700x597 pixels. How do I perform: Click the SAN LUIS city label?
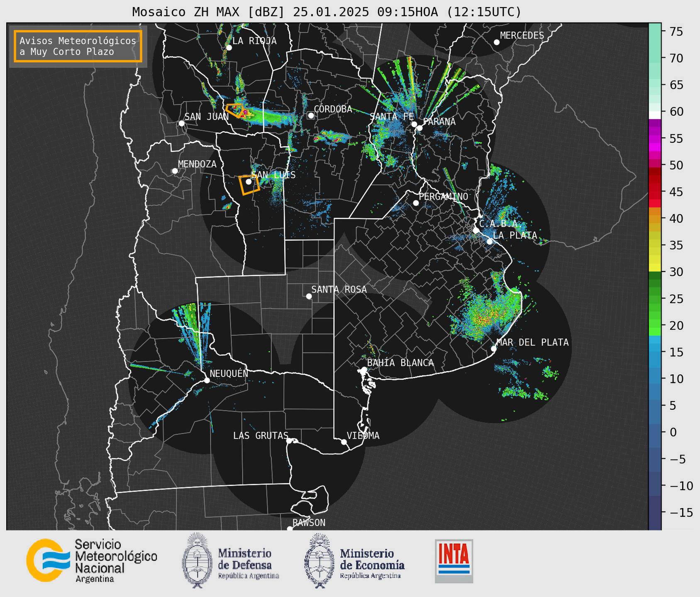pos(273,175)
